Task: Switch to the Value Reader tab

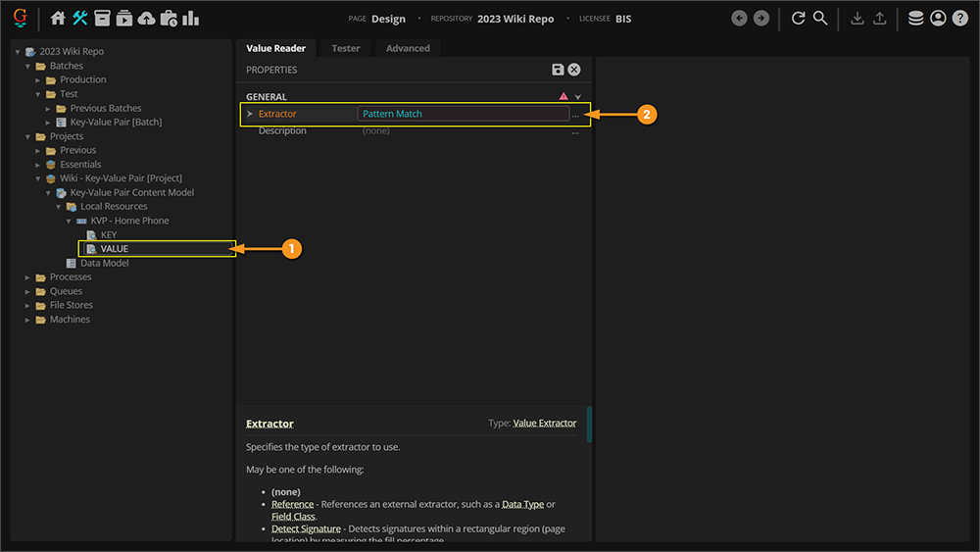Action: click(x=275, y=48)
